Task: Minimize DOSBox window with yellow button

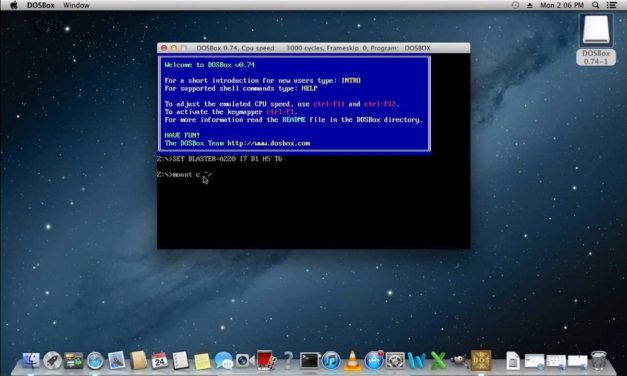Action: pos(174,48)
